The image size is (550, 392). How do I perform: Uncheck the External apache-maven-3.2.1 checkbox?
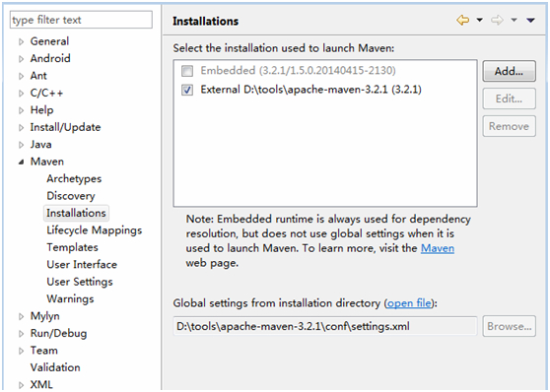coord(187,90)
